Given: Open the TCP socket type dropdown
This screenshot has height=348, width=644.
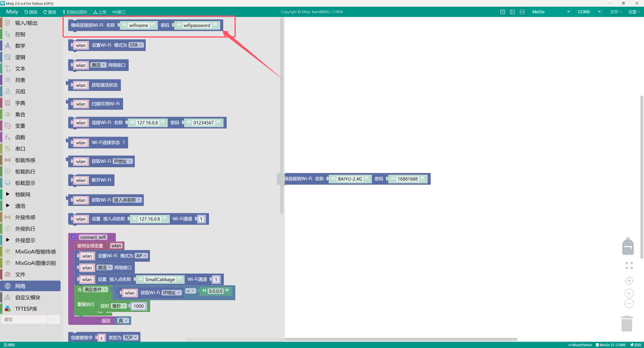Looking at the screenshot, I should pyautogui.click(x=131, y=337).
